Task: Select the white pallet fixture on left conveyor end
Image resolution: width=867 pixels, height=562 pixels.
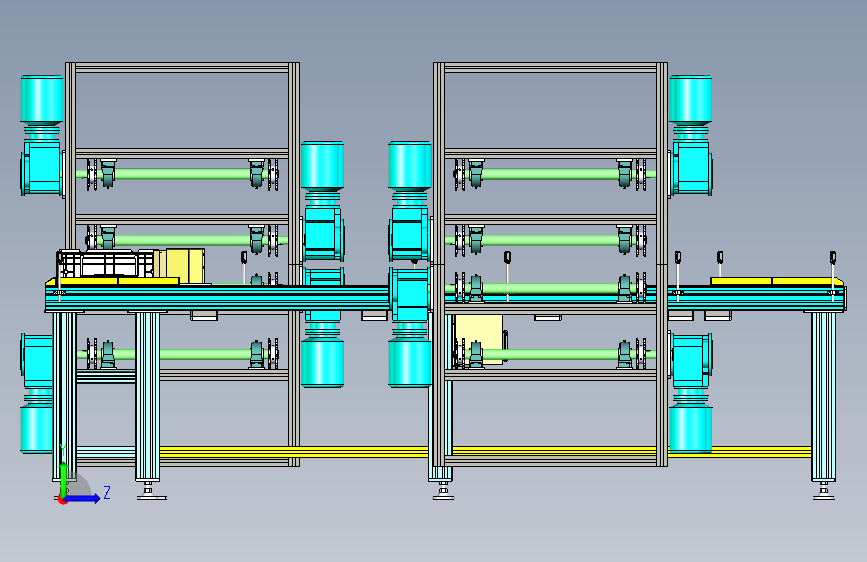Action: tap(105, 264)
